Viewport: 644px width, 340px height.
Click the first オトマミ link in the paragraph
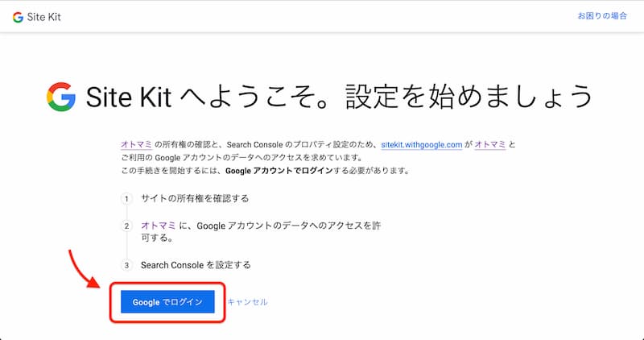click(136, 145)
